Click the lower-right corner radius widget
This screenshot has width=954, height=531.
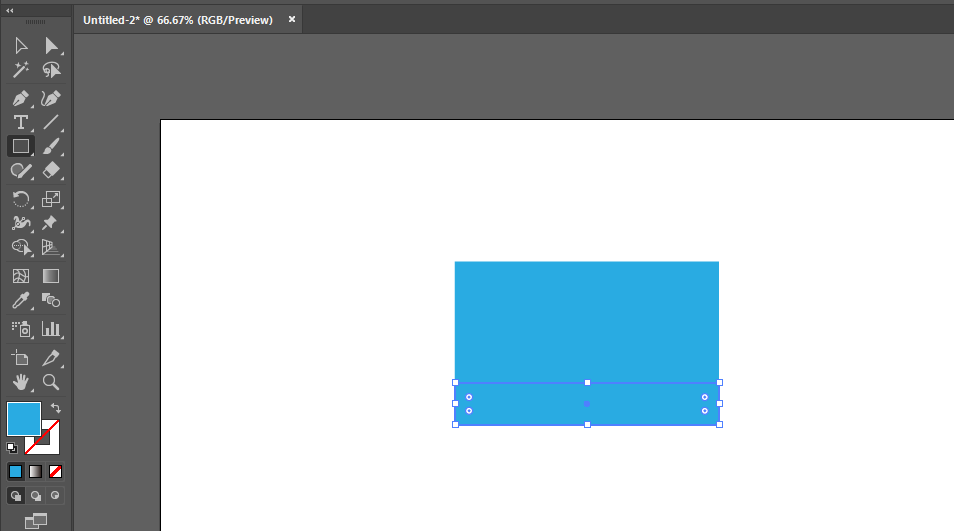click(x=705, y=411)
